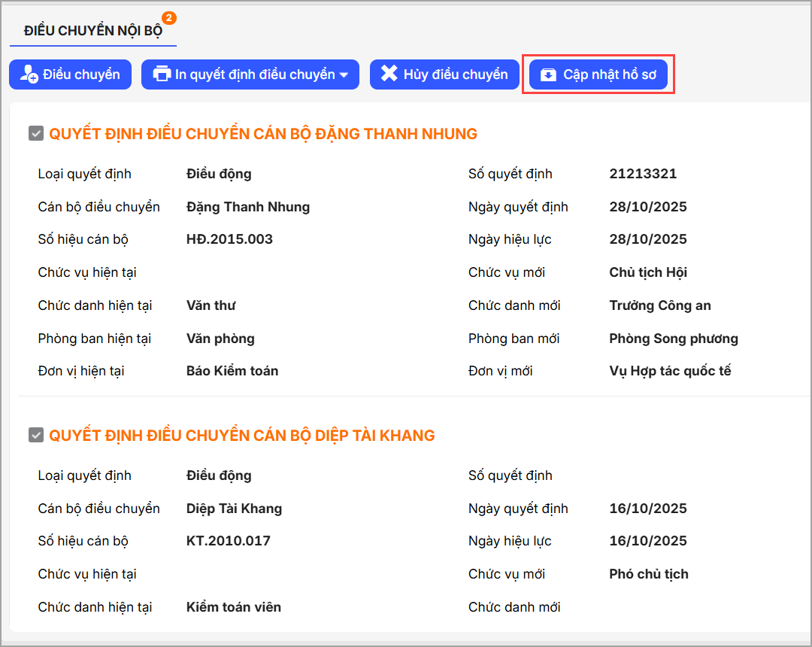
Task: Uncheck the Đặng Thanh Nhung decision checkbox
Action: (x=35, y=134)
